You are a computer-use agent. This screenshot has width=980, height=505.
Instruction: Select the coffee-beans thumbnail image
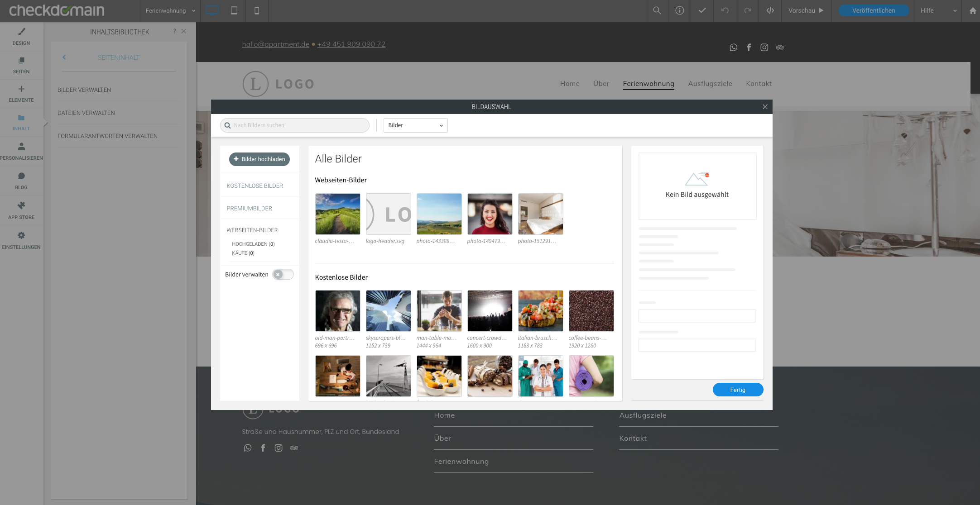pyautogui.click(x=591, y=311)
